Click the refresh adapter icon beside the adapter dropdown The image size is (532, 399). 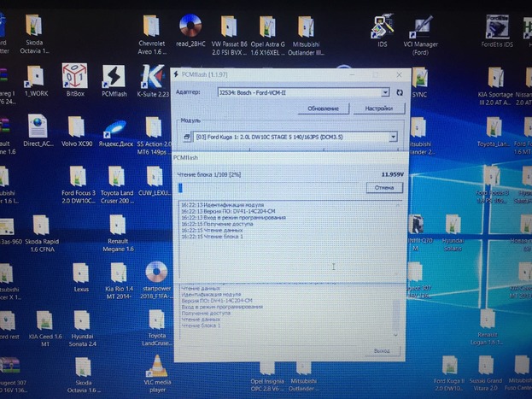(x=399, y=92)
